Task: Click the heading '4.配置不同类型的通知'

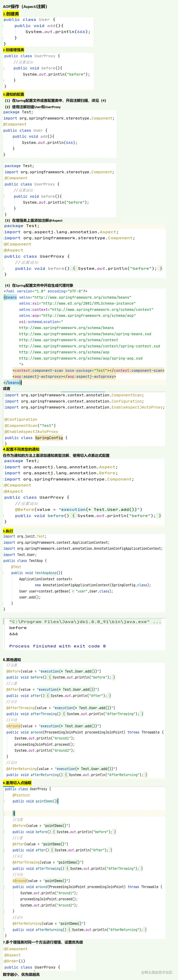Action: point(21,450)
